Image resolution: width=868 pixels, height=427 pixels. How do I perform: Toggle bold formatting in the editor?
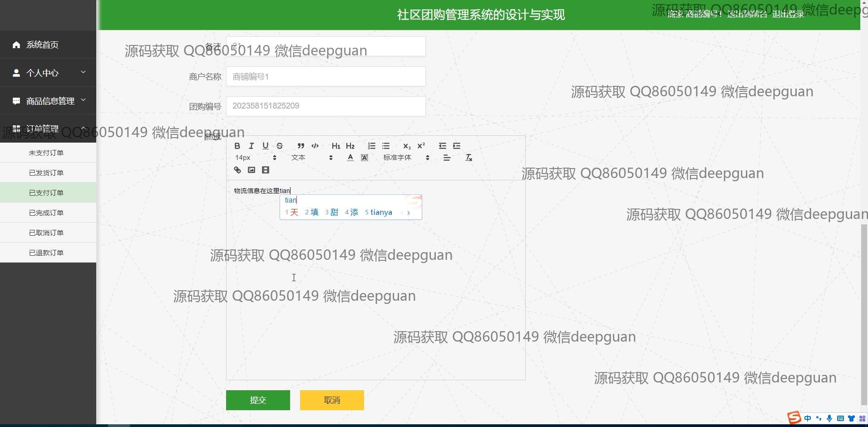click(237, 146)
